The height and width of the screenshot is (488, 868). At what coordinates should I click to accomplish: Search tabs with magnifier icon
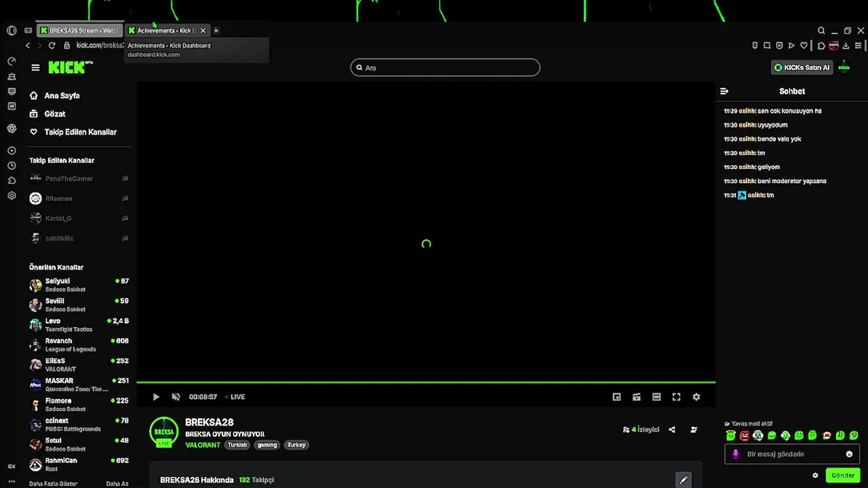(821, 30)
